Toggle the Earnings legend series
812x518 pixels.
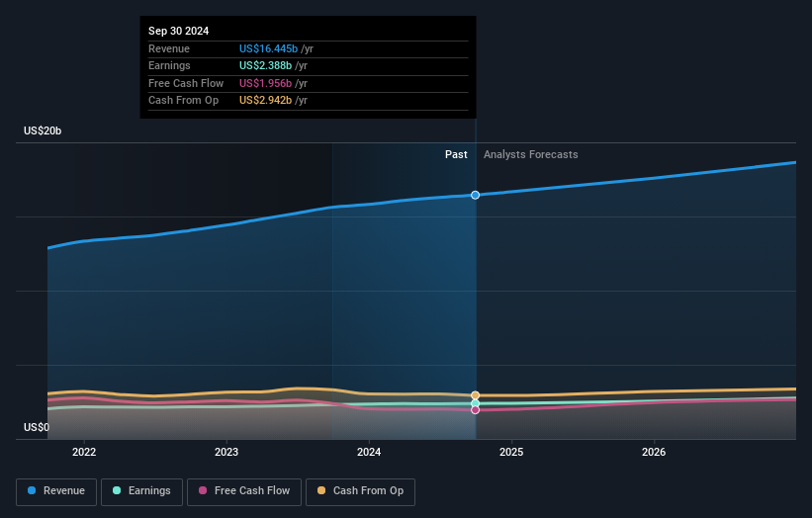(x=141, y=491)
